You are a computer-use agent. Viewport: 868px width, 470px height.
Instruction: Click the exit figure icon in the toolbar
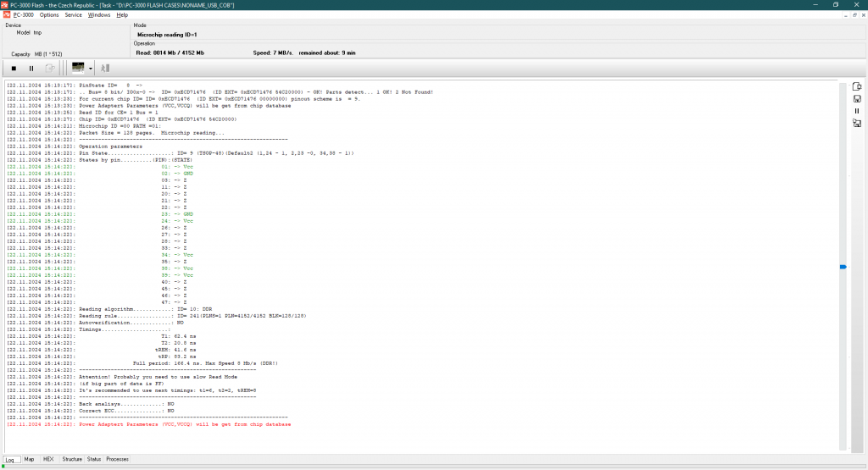[106, 68]
